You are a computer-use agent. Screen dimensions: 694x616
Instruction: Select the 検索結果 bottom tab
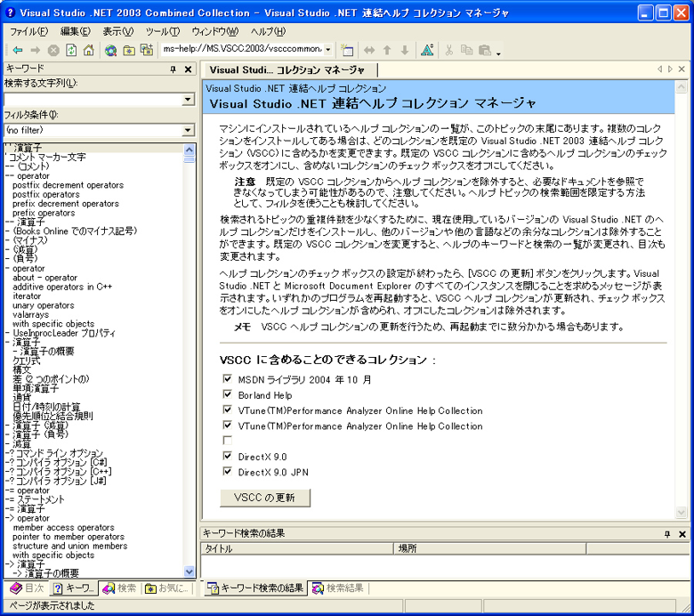click(x=338, y=588)
